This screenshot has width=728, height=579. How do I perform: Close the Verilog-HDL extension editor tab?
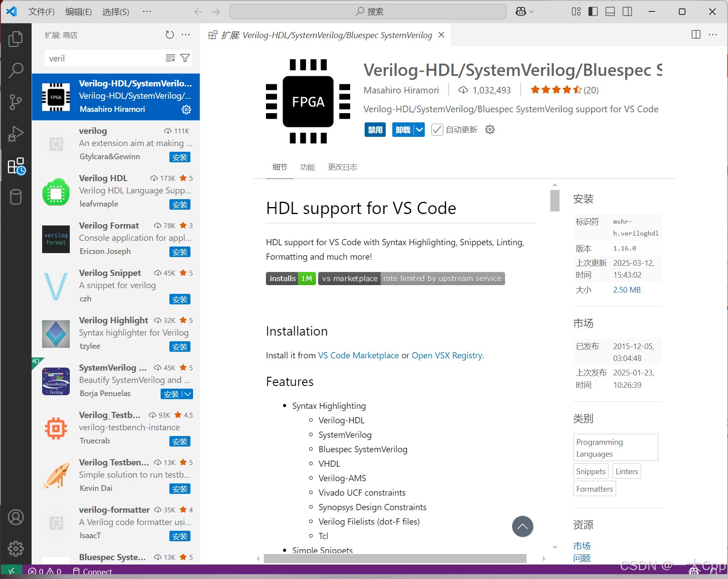(441, 35)
